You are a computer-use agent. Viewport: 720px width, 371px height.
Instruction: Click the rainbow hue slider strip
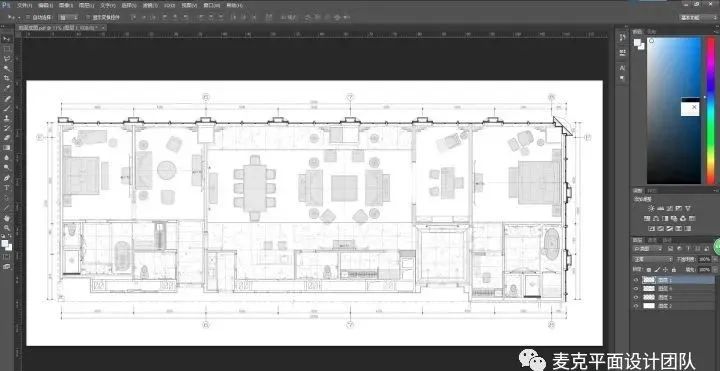click(710, 110)
